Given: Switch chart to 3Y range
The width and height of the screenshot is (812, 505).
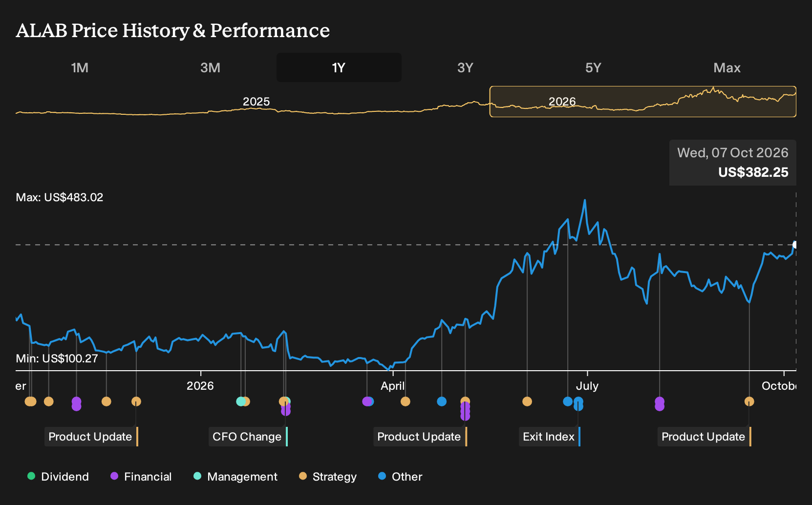Looking at the screenshot, I should [x=465, y=67].
